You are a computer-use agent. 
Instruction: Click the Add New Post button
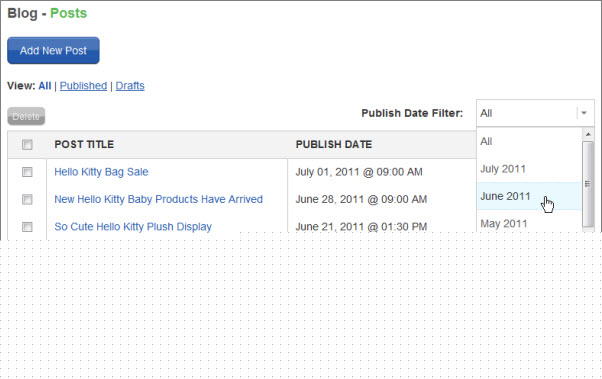tap(53, 50)
